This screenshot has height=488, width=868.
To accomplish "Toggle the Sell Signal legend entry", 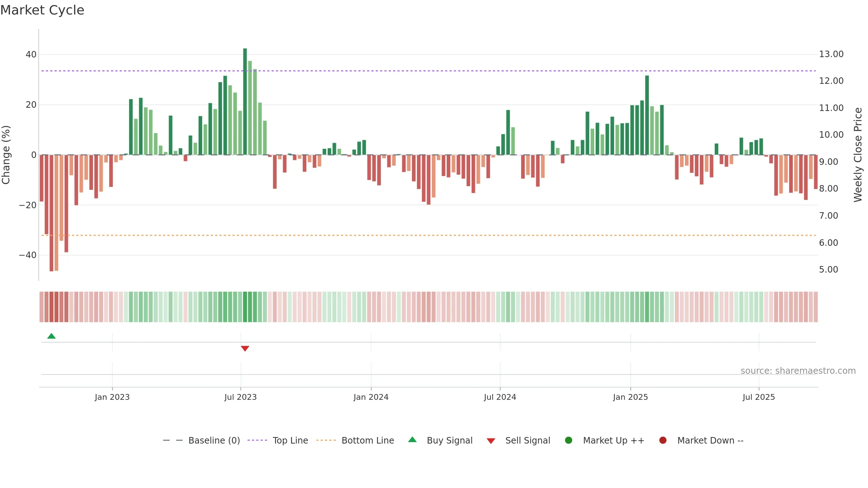I will tap(518, 440).
